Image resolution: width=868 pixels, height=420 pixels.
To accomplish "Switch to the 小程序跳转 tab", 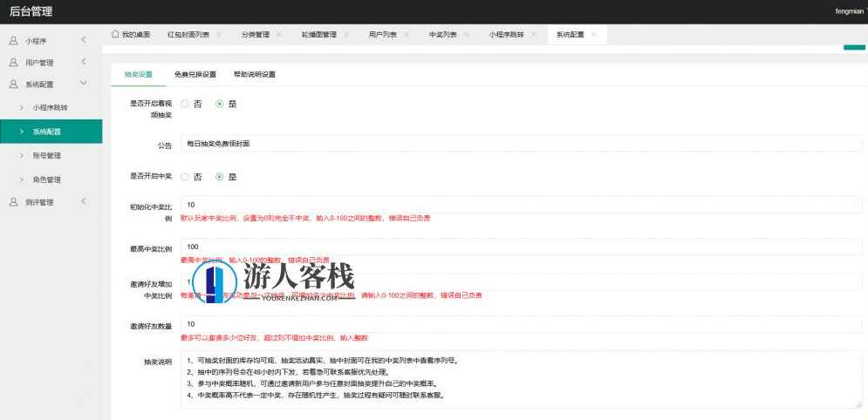I will pos(506,34).
